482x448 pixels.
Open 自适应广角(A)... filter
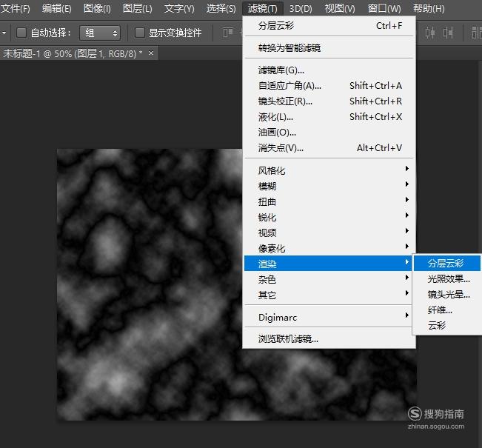point(329,86)
